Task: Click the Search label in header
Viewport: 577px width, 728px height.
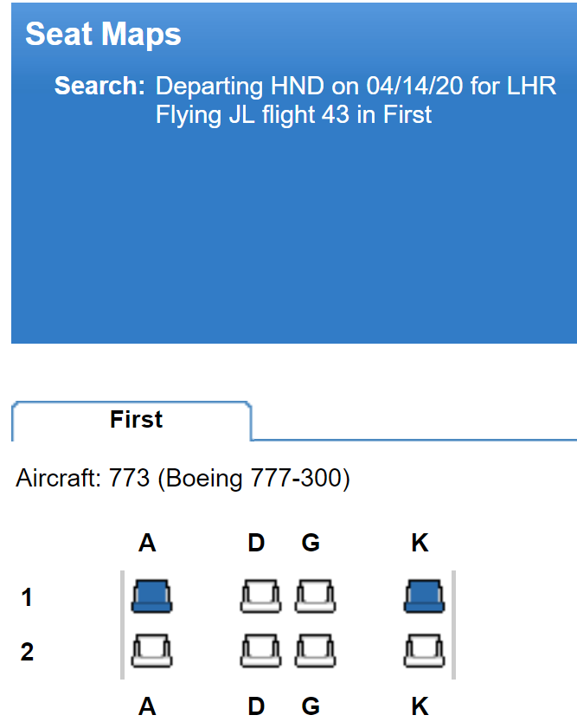Action: coord(99,86)
